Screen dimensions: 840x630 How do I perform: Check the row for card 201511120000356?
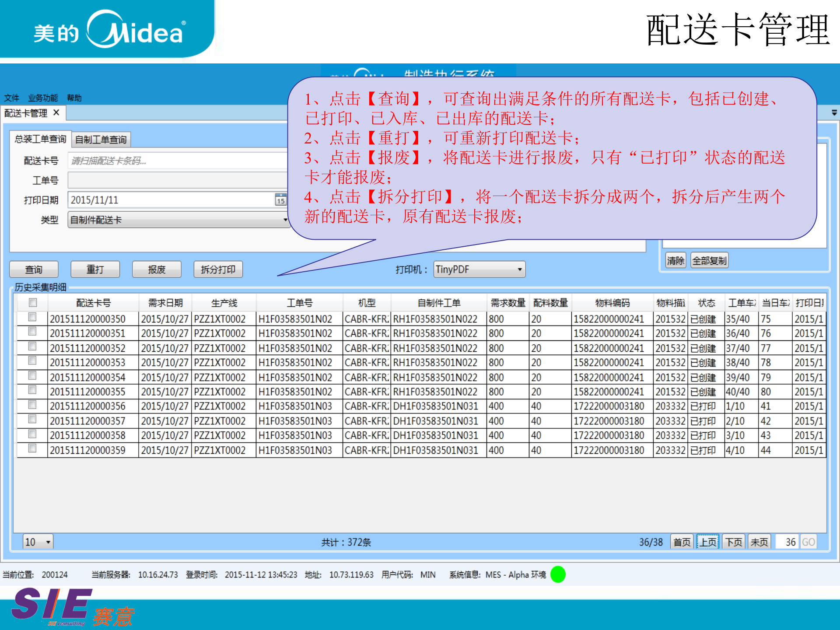[x=32, y=405]
